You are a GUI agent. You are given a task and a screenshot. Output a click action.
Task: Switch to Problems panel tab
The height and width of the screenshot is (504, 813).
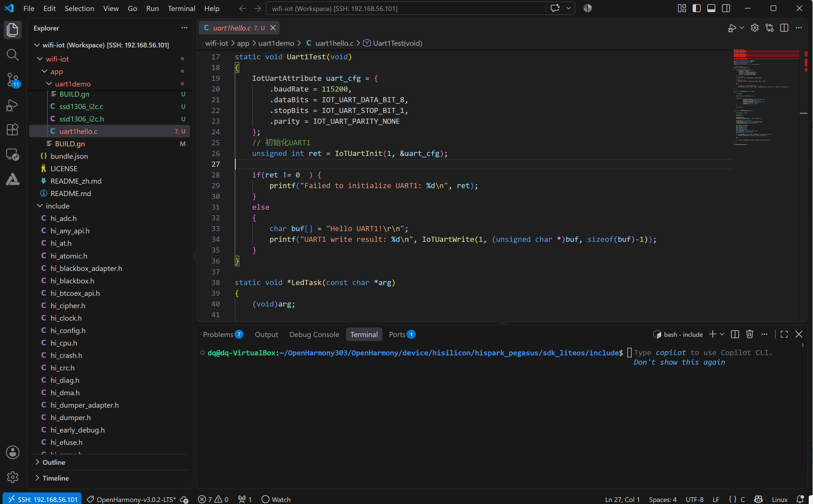point(223,334)
